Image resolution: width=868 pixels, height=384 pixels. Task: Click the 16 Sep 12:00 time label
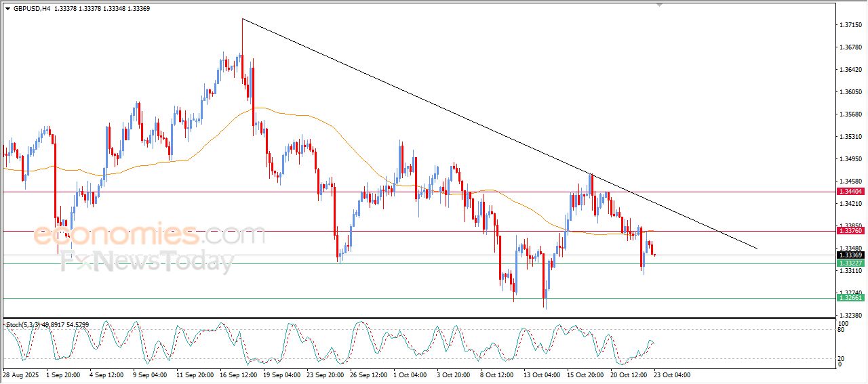pos(237,375)
